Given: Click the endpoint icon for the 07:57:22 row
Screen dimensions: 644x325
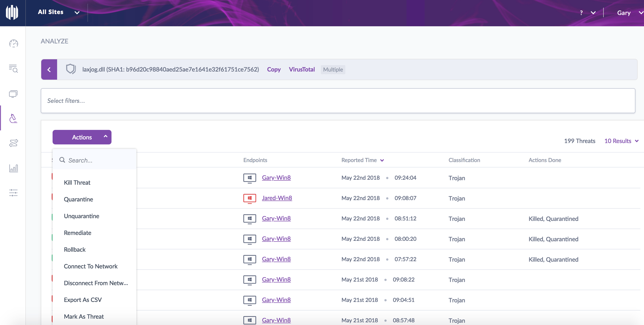Looking at the screenshot, I should pos(250,259).
